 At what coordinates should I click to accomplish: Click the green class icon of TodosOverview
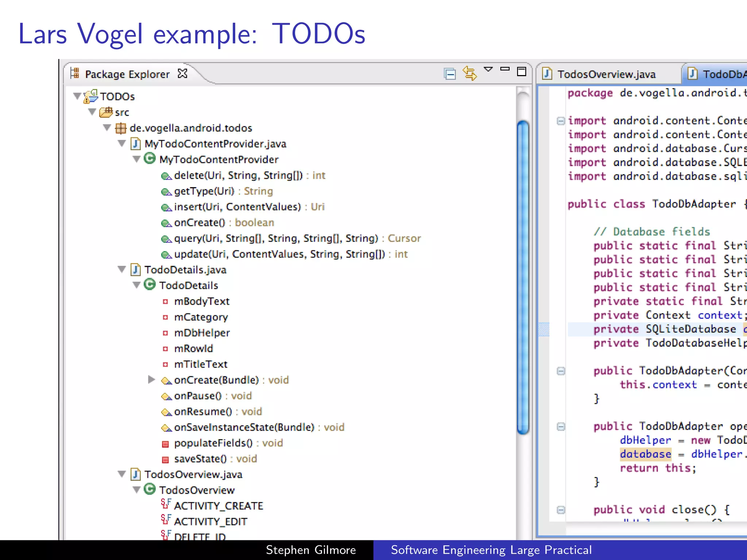(x=150, y=489)
